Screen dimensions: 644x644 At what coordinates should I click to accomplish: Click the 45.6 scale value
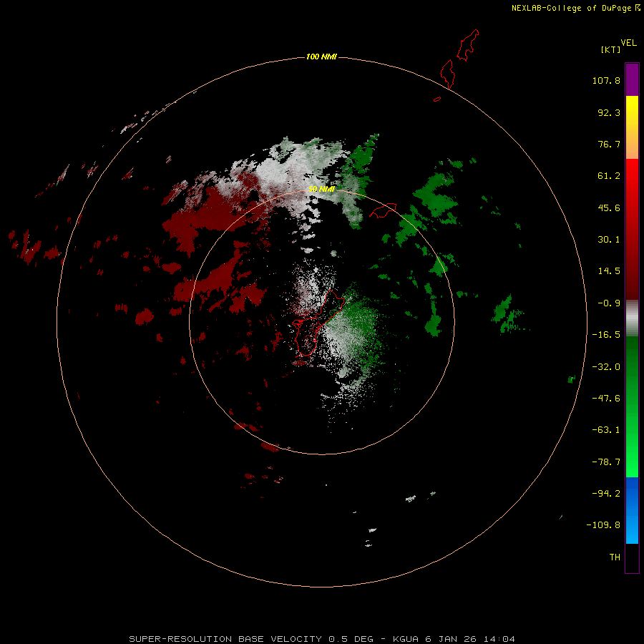point(609,208)
